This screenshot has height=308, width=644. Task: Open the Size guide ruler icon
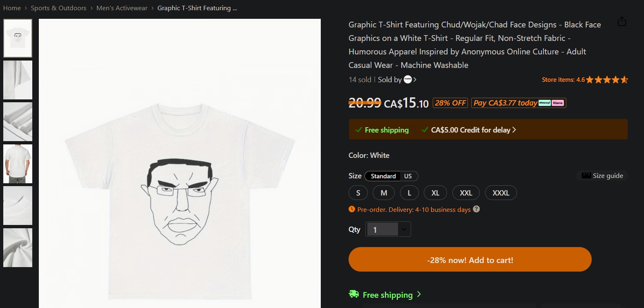click(x=586, y=175)
